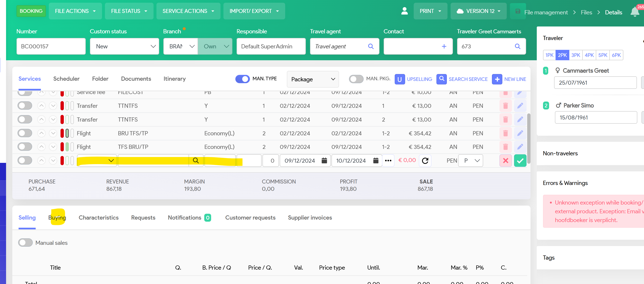Click the user profile icon
This screenshot has height=284, width=644.
click(x=404, y=11)
